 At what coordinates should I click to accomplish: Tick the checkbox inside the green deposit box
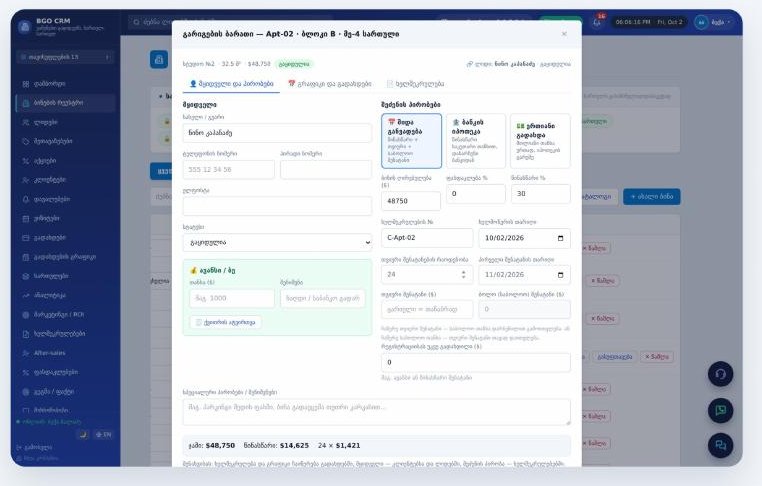coord(198,322)
